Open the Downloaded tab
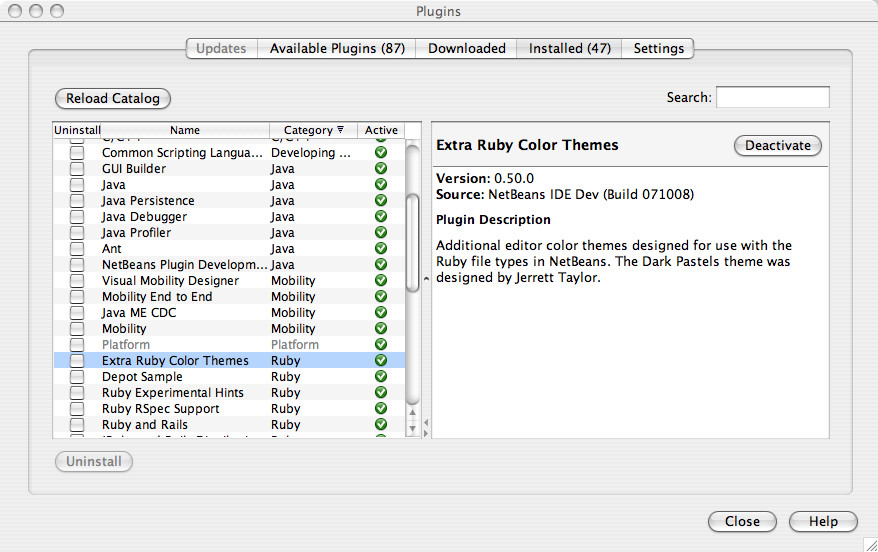 pos(466,49)
